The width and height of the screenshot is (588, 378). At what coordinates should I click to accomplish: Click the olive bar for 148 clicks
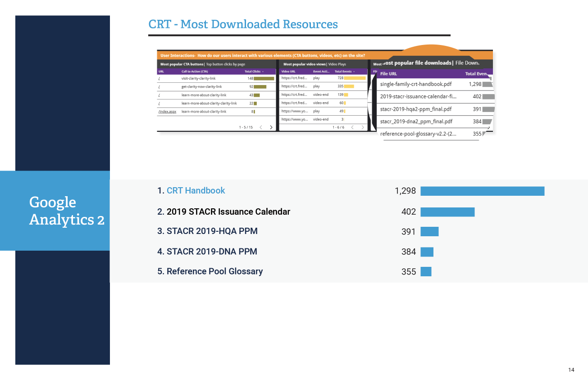click(x=264, y=78)
